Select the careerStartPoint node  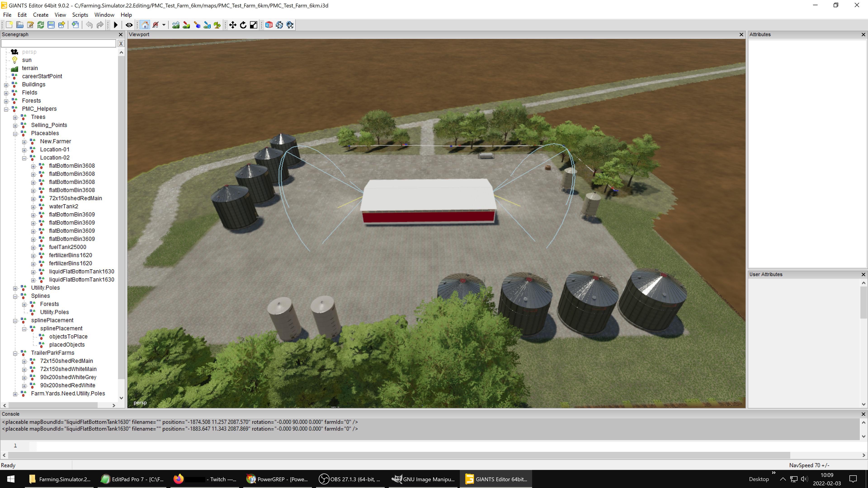click(42, 76)
